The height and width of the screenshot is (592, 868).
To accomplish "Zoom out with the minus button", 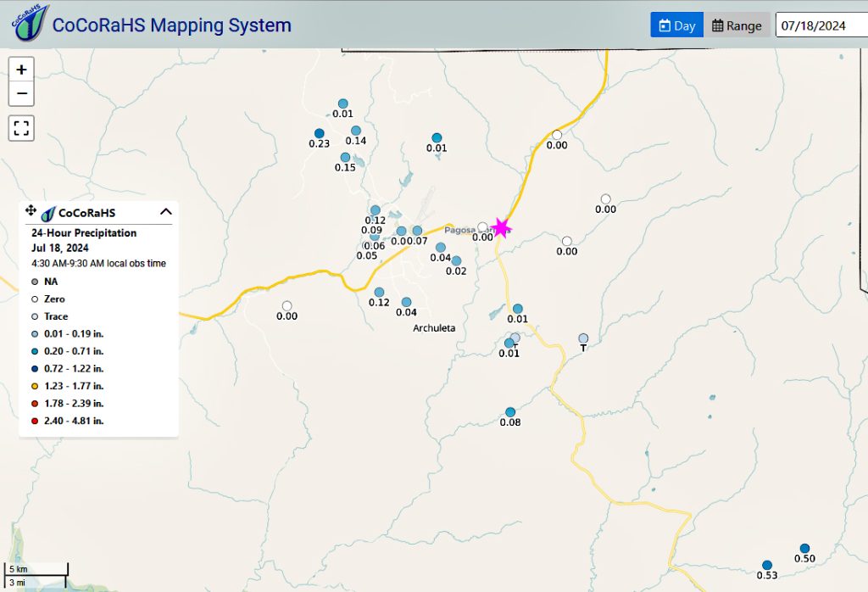I will pyautogui.click(x=21, y=93).
